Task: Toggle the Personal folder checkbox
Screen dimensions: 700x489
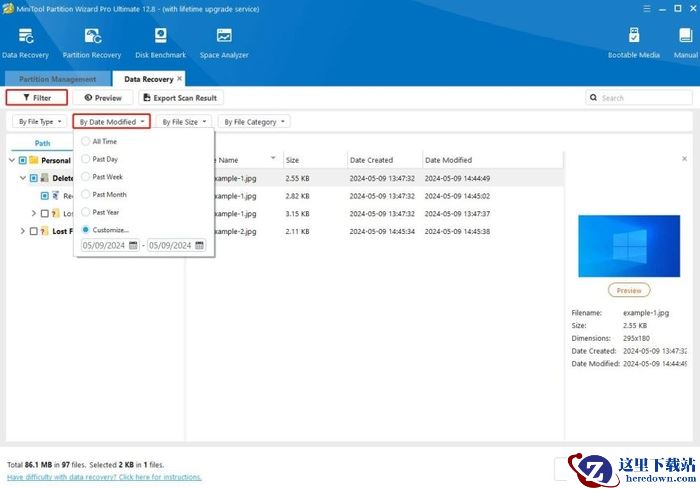Action: tap(23, 160)
